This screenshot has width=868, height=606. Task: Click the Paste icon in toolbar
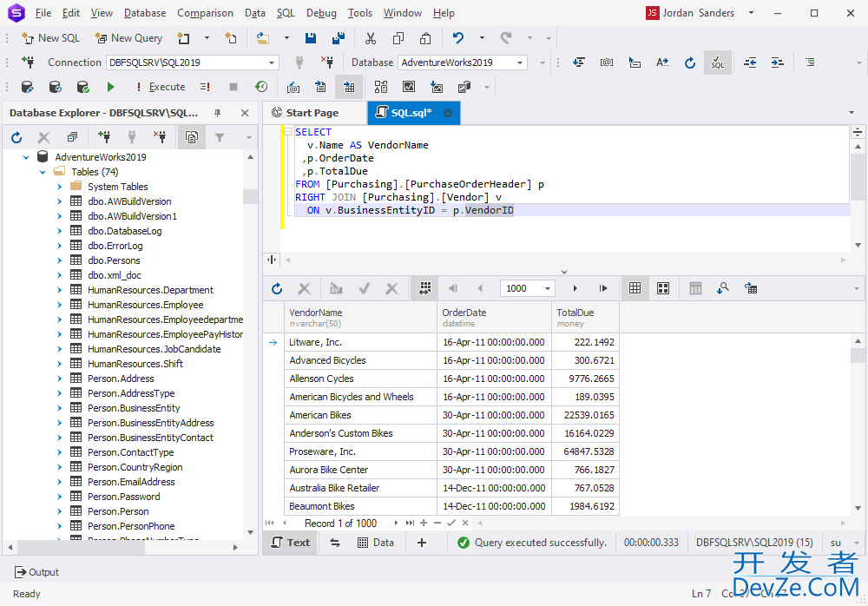pos(425,38)
